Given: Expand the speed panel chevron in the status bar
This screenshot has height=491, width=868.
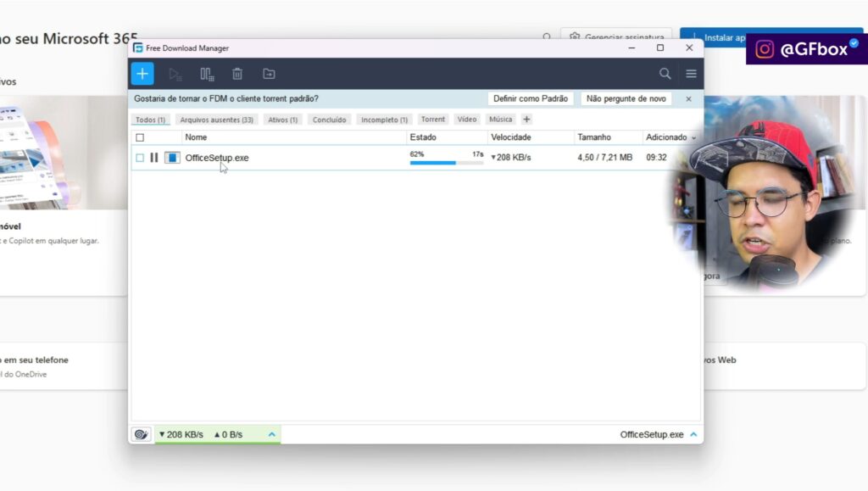Looking at the screenshot, I should pyautogui.click(x=272, y=434).
